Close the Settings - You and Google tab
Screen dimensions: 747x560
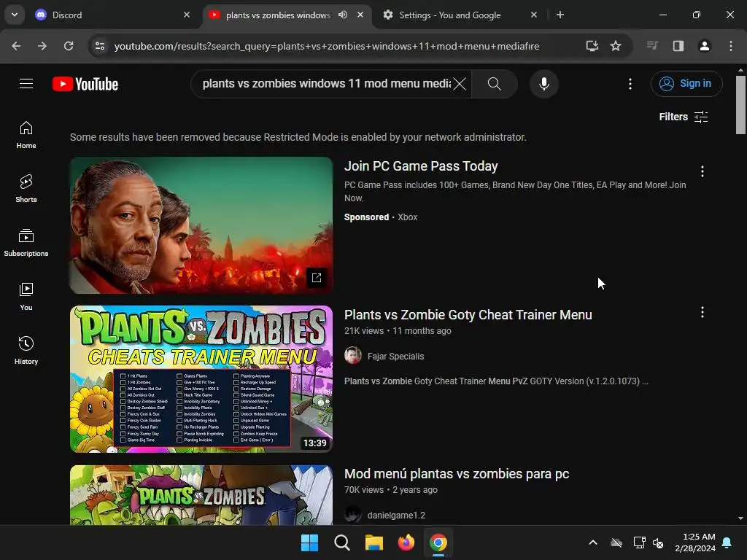(x=534, y=15)
